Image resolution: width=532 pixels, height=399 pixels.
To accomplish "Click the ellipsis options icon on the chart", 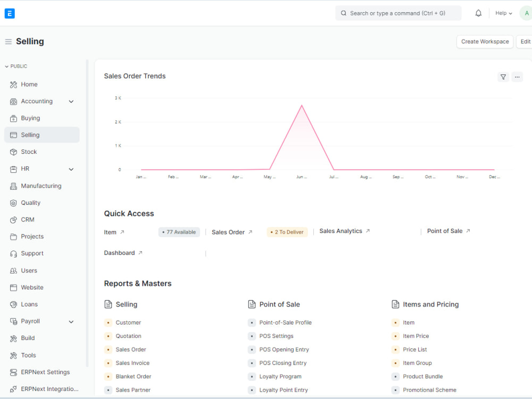I will coord(517,77).
